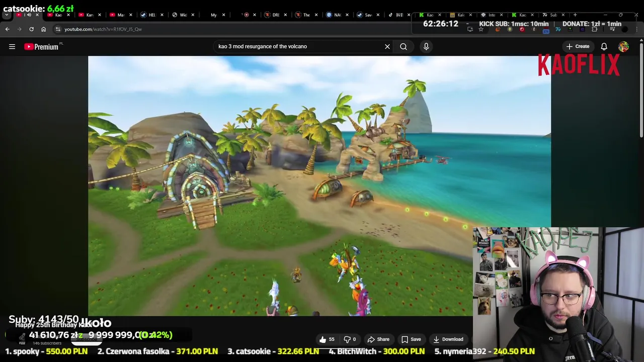The image size is (644, 362).
Task: Switch to the HEL tab
Action: coord(151,15)
